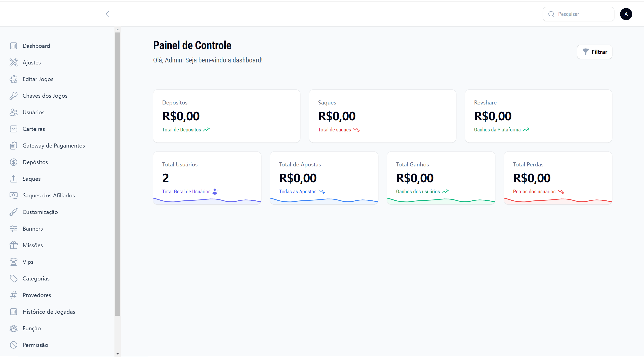Open Usuários in the sidebar menu
This screenshot has width=644, height=357.
coord(33,112)
